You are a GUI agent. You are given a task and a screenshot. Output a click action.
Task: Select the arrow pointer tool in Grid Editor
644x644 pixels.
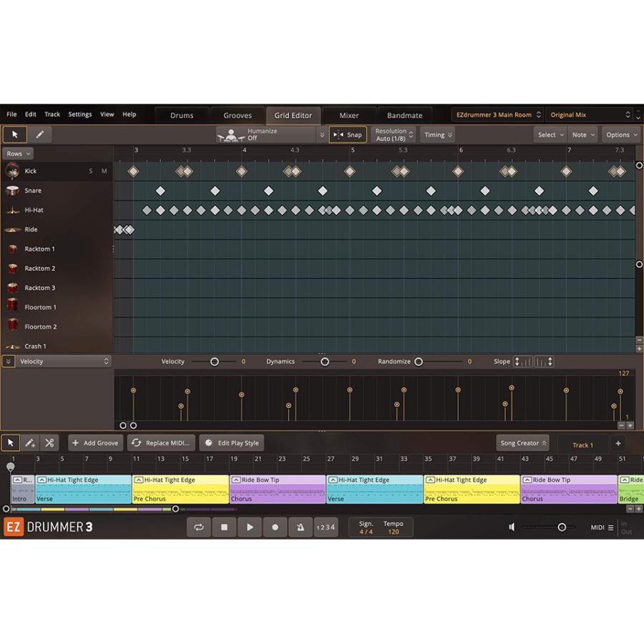click(14, 135)
